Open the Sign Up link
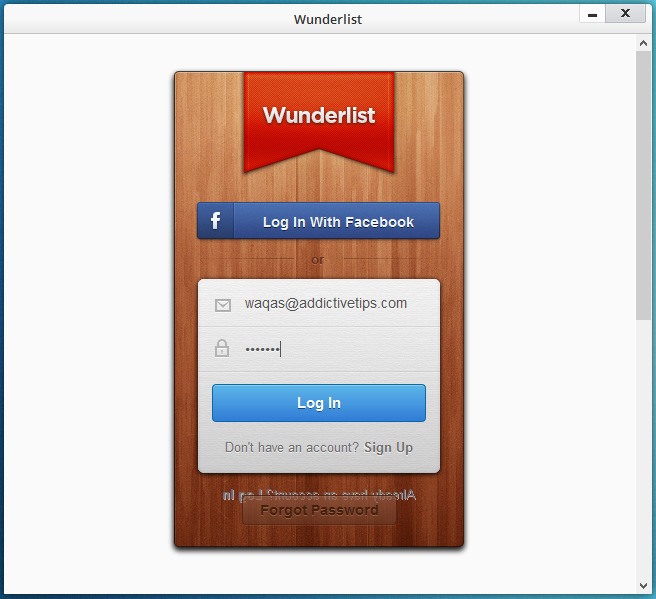Viewport: 656px width, 599px height. (388, 448)
